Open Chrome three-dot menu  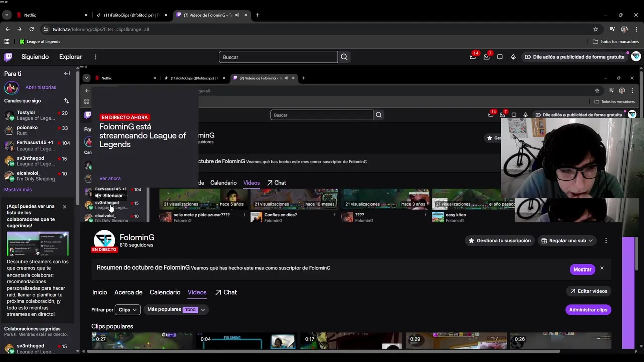click(x=636, y=29)
